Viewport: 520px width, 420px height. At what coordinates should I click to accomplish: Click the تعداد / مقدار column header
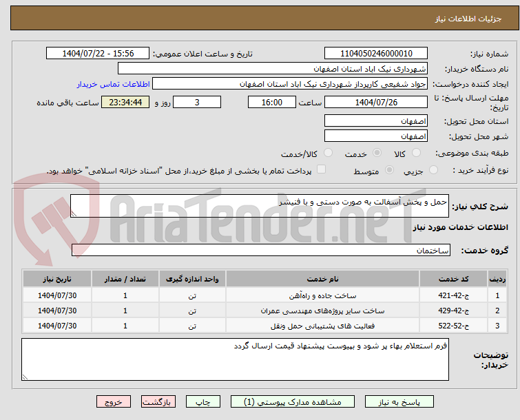(x=125, y=279)
